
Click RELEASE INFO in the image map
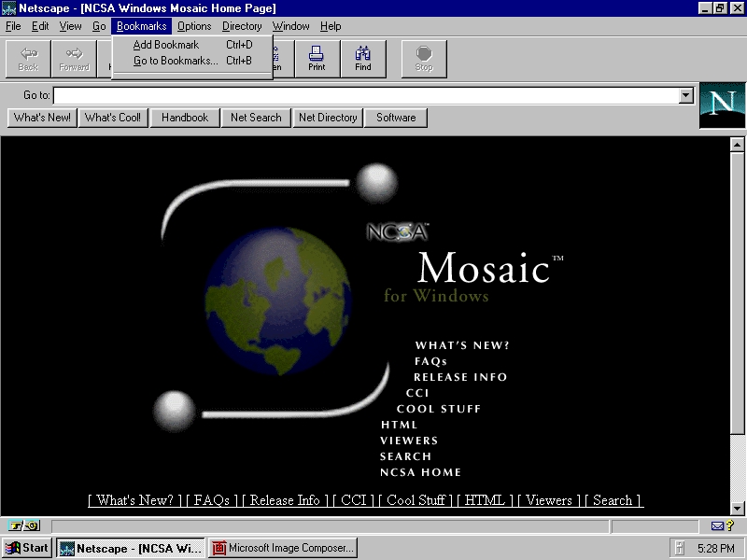click(x=460, y=377)
